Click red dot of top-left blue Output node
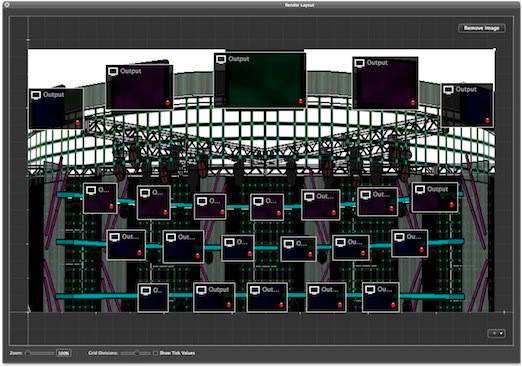The image size is (522, 367). tap(77, 123)
